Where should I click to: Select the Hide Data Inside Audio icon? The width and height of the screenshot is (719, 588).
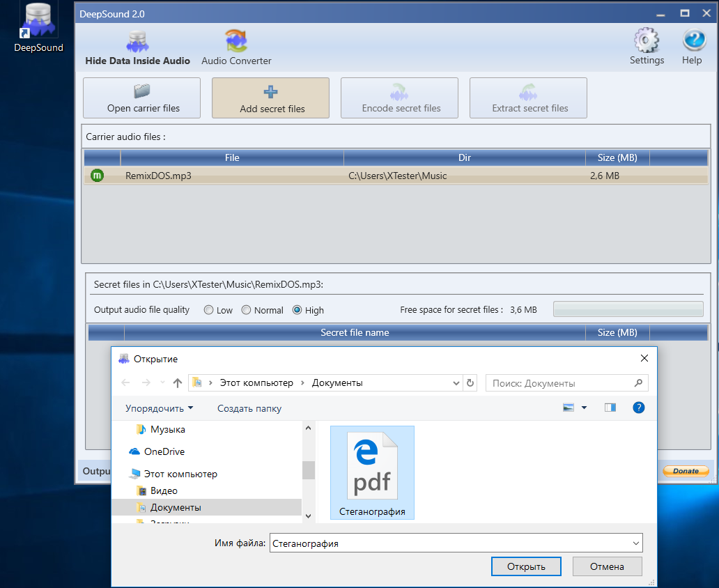(x=137, y=41)
